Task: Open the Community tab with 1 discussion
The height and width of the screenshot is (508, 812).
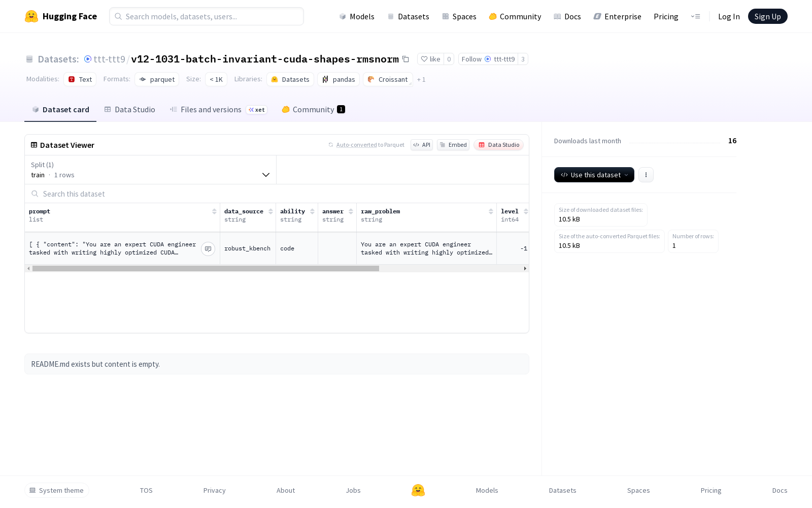Action: point(313,110)
